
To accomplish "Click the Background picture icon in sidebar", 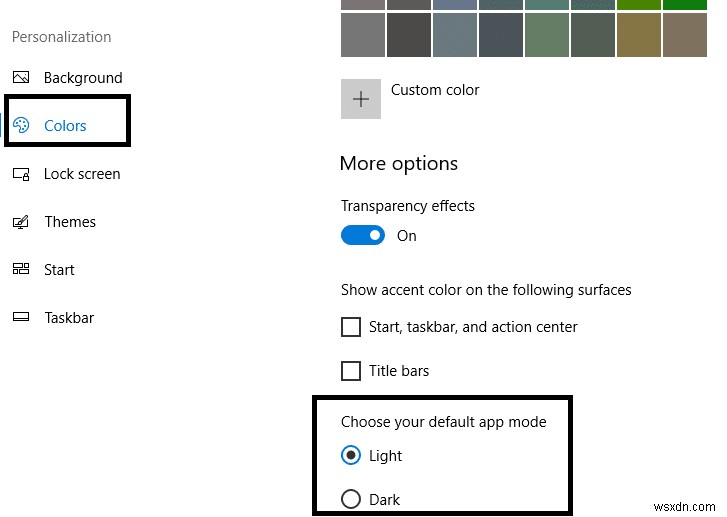I will tap(21, 77).
